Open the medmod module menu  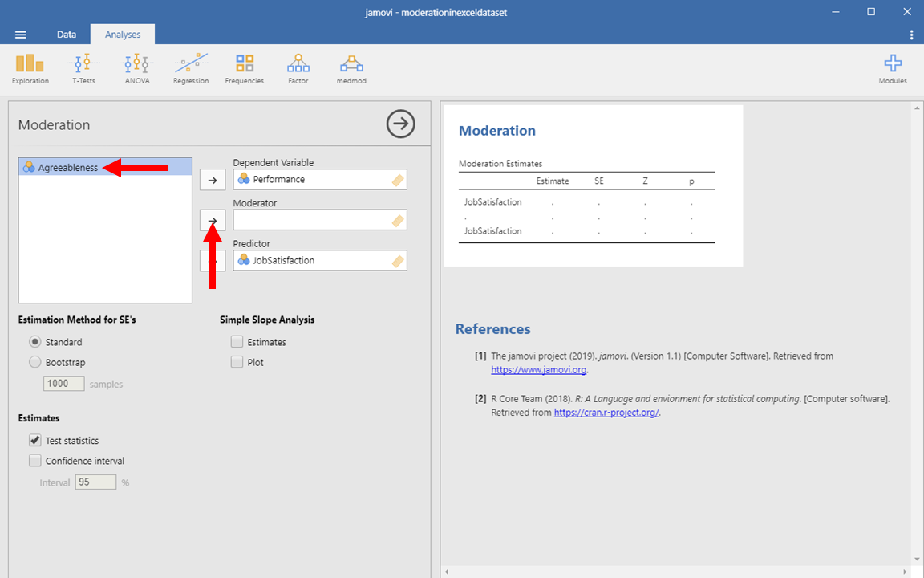pos(351,69)
